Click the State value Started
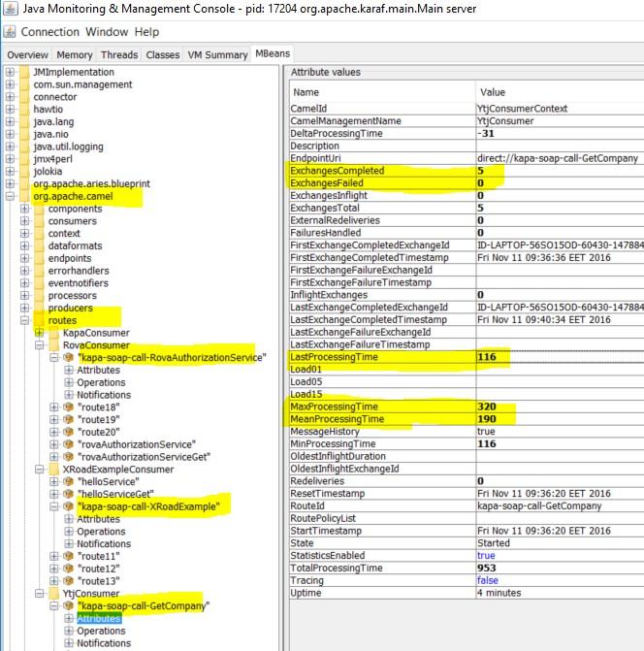Screen dimensions: 644x651 493,543
